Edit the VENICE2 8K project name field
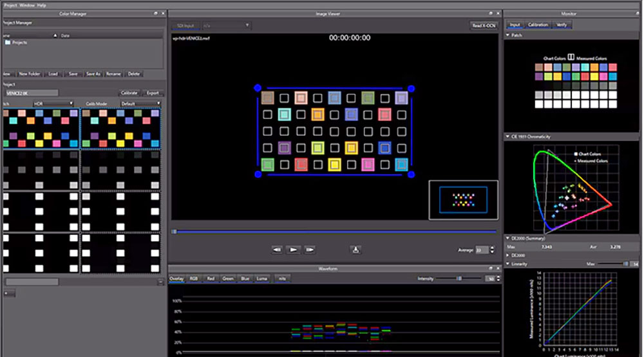The image size is (644, 357). (31, 93)
